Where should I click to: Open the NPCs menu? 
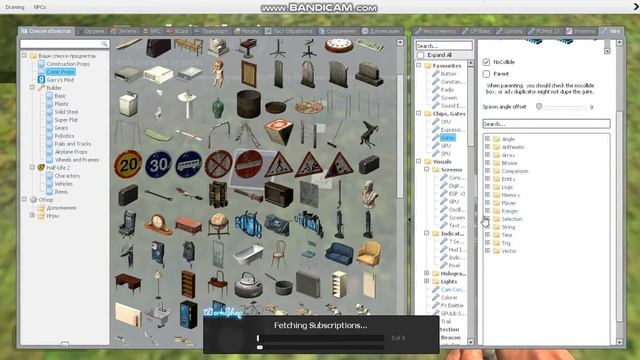click(40, 7)
